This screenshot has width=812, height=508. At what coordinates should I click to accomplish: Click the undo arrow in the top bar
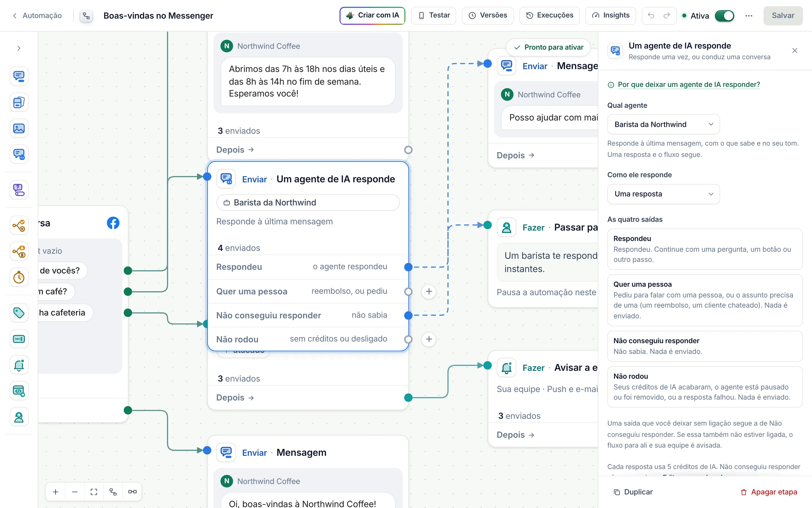coord(651,16)
